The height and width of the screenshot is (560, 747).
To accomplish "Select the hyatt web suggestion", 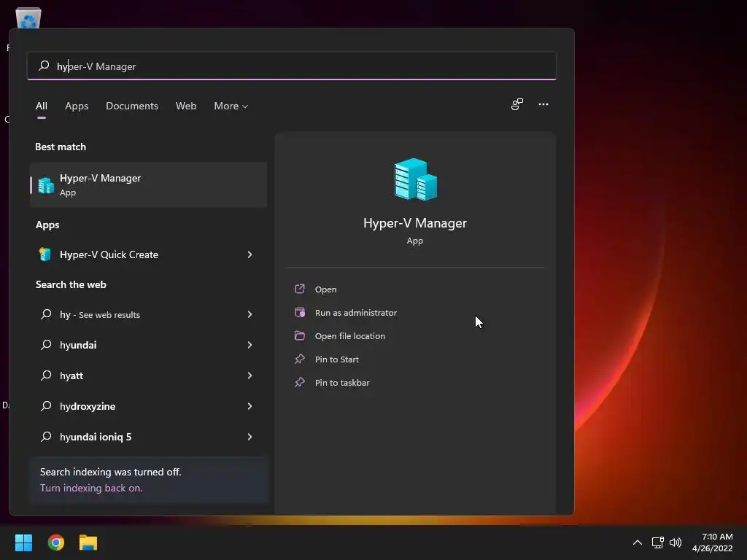I will (x=148, y=376).
